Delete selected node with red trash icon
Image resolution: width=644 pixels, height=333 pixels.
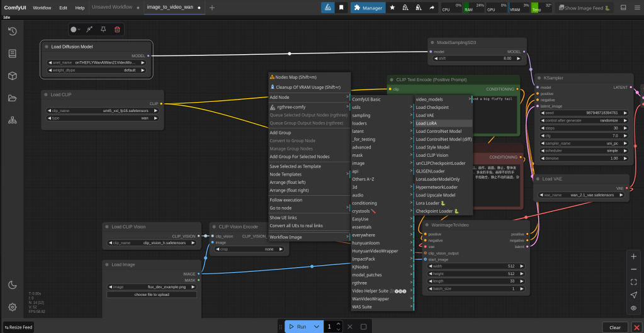[117, 30]
